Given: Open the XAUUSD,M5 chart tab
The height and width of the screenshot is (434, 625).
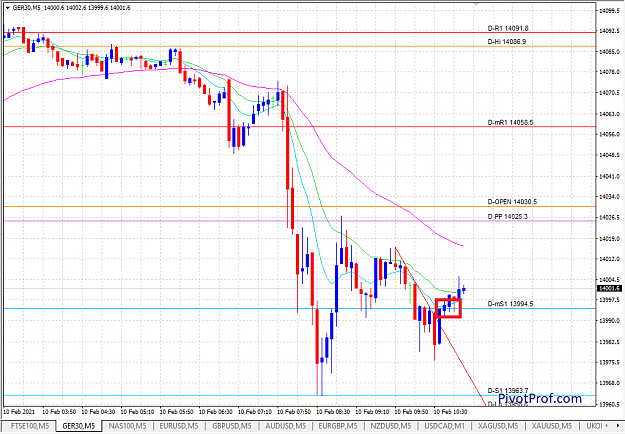Looking at the screenshot, I should coord(552,426).
